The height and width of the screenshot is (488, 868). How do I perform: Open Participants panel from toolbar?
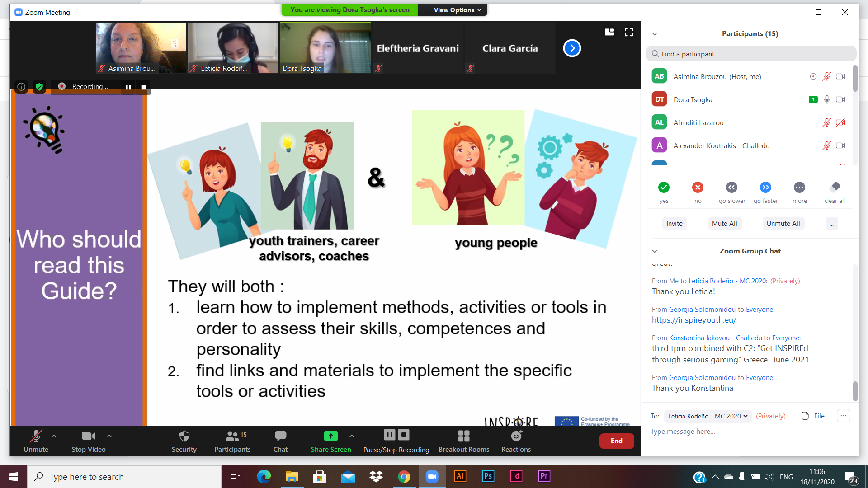232,441
